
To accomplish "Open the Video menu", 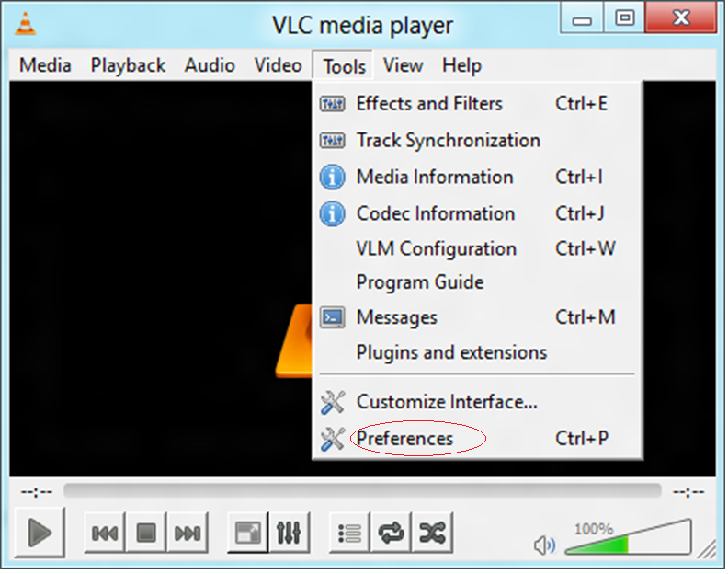I will coord(279,65).
